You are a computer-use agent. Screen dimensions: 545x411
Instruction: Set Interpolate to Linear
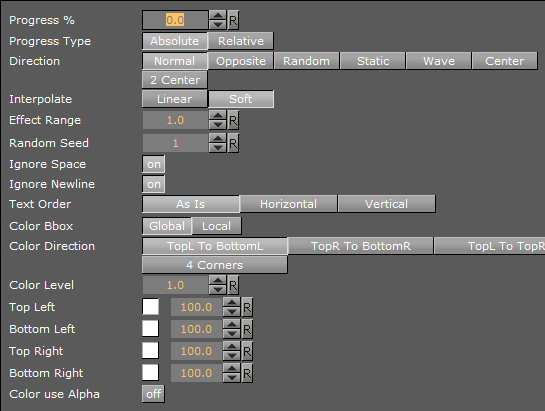(x=175, y=99)
